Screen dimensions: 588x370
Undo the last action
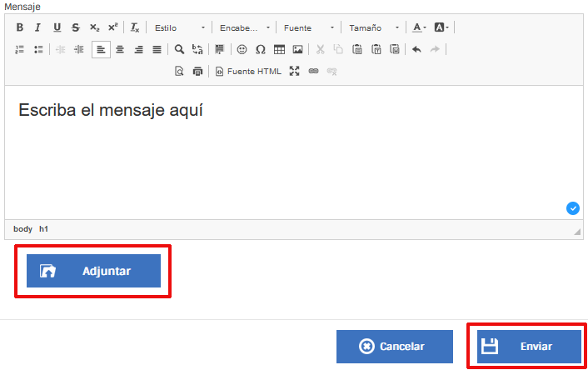(x=416, y=49)
